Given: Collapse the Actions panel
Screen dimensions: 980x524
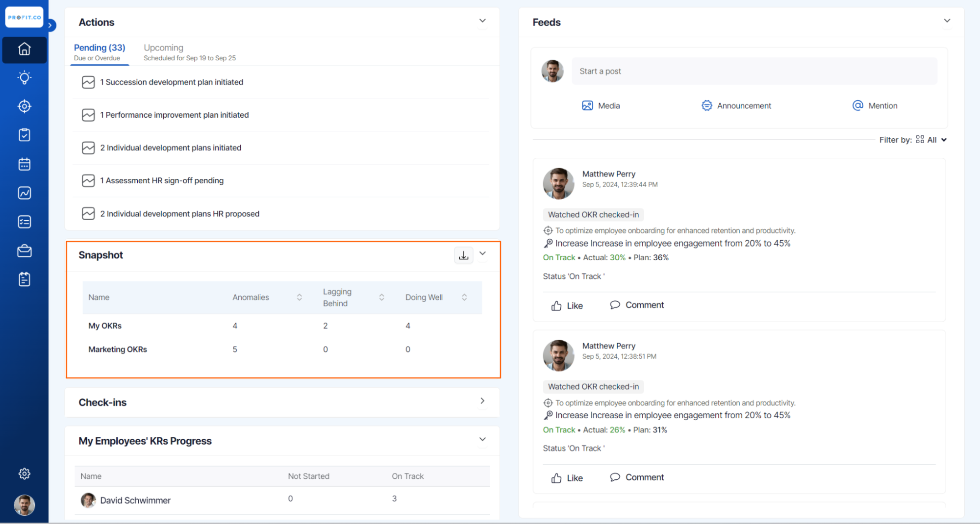Looking at the screenshot, I should pos(482,21).
